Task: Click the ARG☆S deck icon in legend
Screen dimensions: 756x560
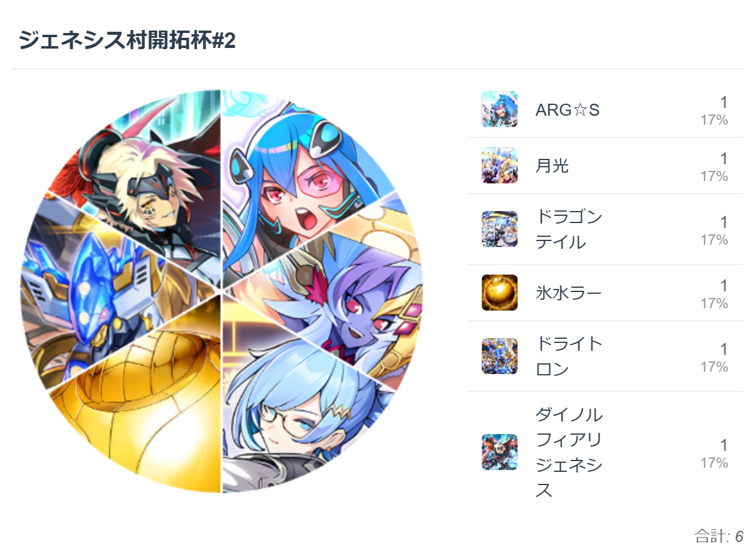Action: pos(500,109)
